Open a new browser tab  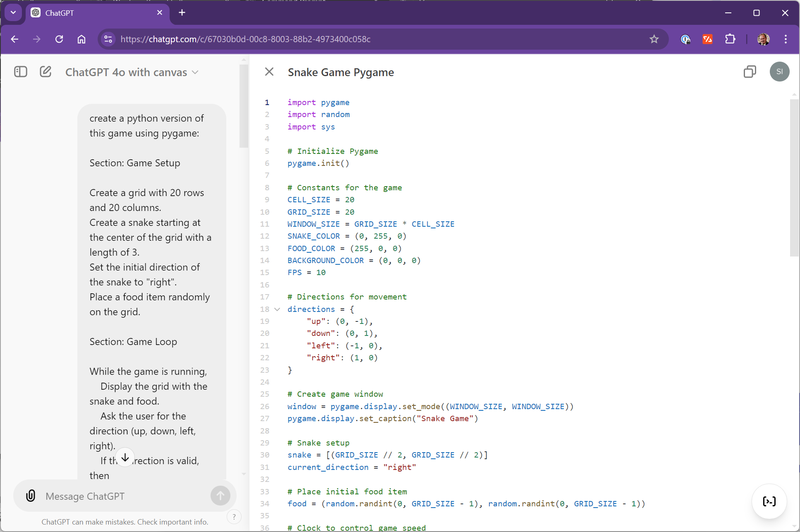click(182, 13)
